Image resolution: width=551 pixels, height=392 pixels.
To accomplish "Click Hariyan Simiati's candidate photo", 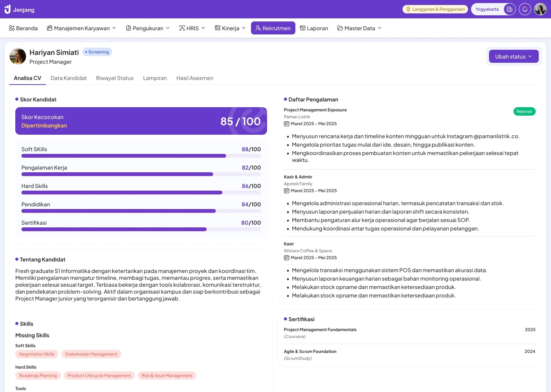I will click(x=18, y=56).
